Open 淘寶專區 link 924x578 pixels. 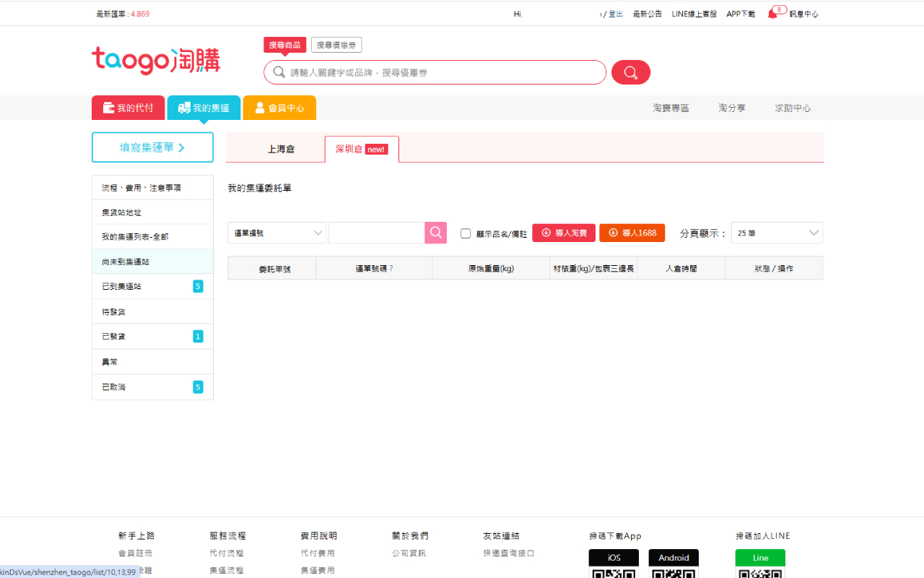671,108
